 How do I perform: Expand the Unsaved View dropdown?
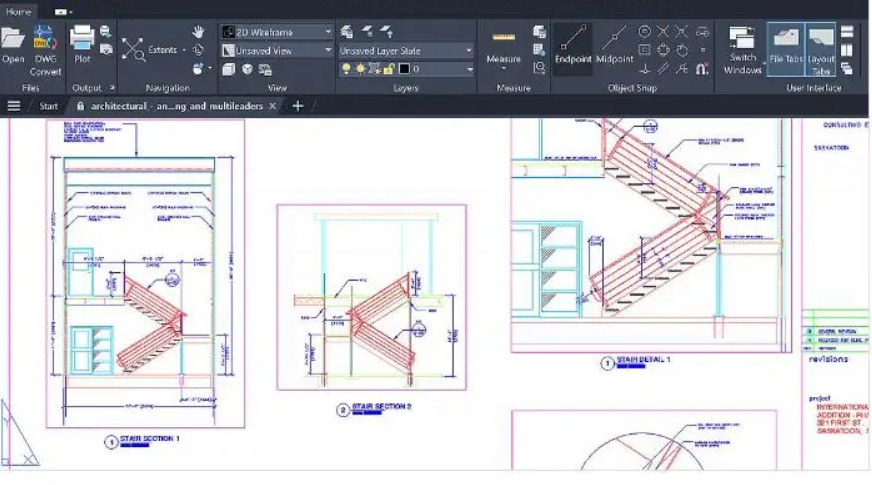click(277, 50)
